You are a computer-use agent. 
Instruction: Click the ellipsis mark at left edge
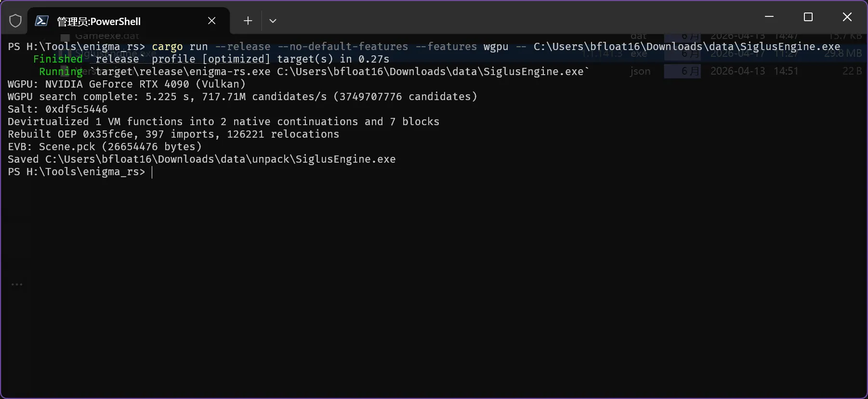pos(17,284)
